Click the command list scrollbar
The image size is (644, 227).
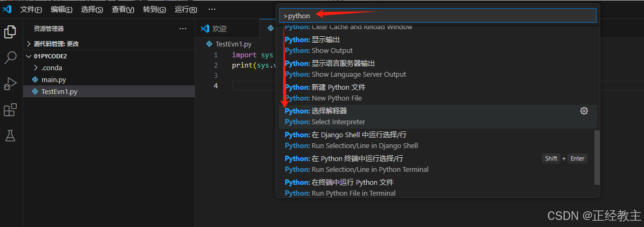(x=597, y=157)
